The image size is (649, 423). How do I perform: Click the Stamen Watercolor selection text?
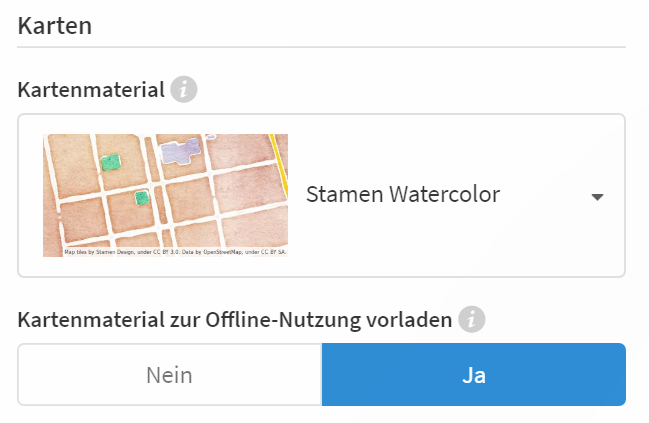[x=402, y=194]
